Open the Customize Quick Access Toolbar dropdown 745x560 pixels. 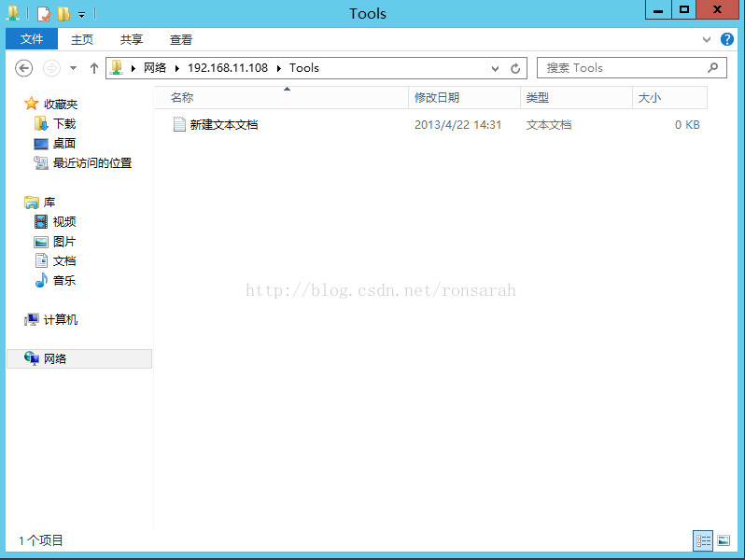click(x=82, y=15)
